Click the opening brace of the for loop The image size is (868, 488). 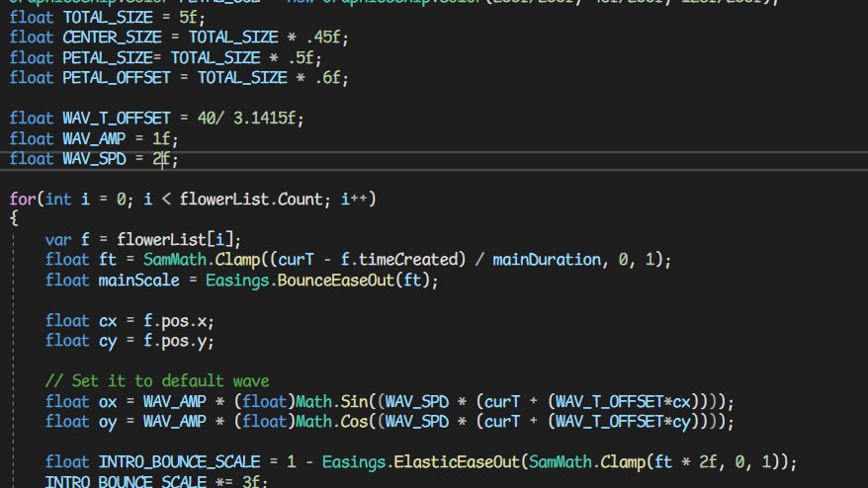click(14, 218)
